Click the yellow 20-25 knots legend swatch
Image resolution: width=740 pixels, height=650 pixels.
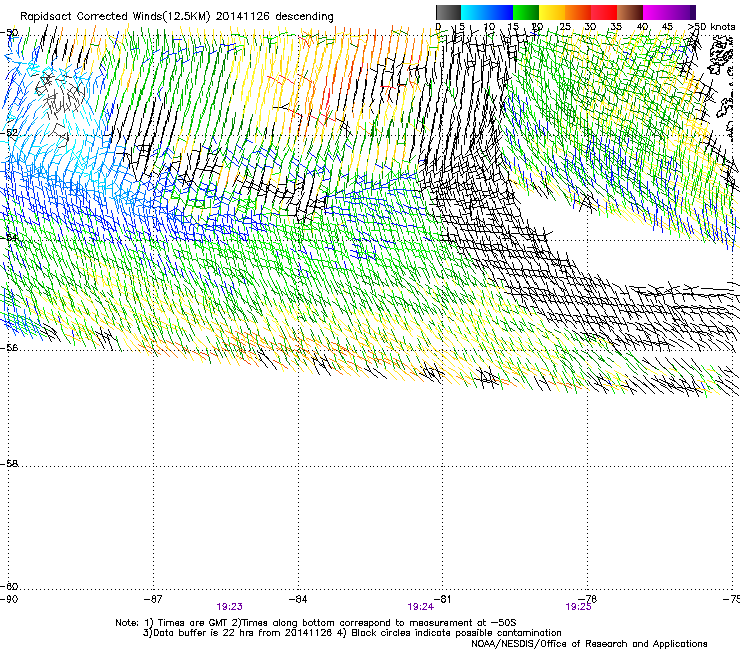point(552,12)
